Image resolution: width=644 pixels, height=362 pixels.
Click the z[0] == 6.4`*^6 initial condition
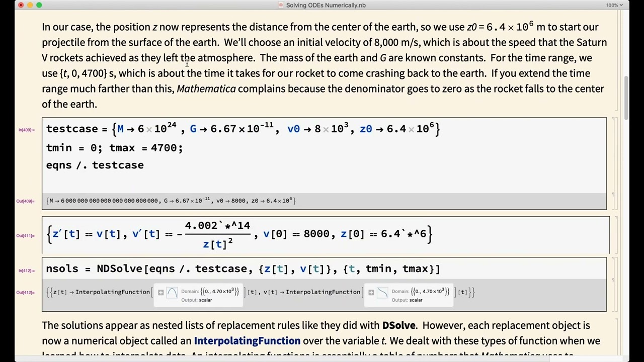(383, 234)
